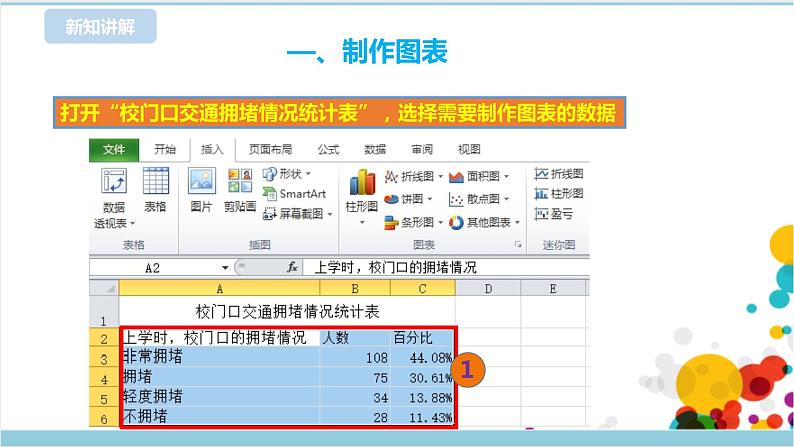Click the title cell 校门口交通拥堵情况统计表

point(287,312)
